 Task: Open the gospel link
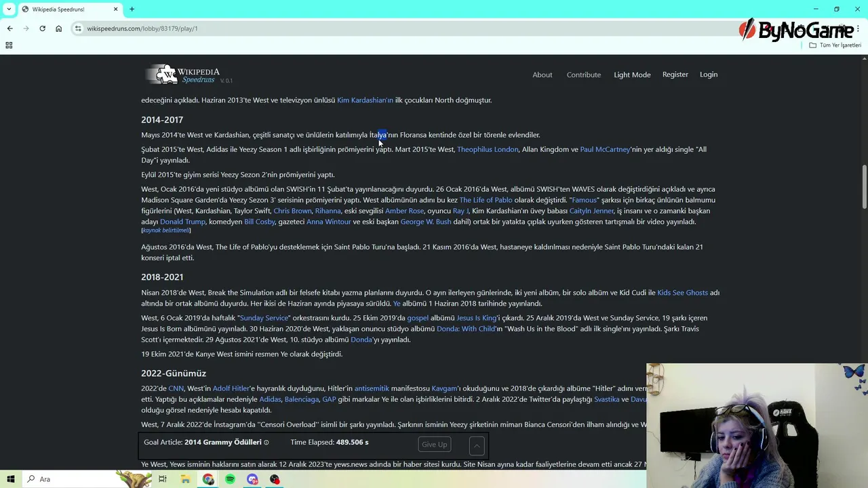pos(418,318)
